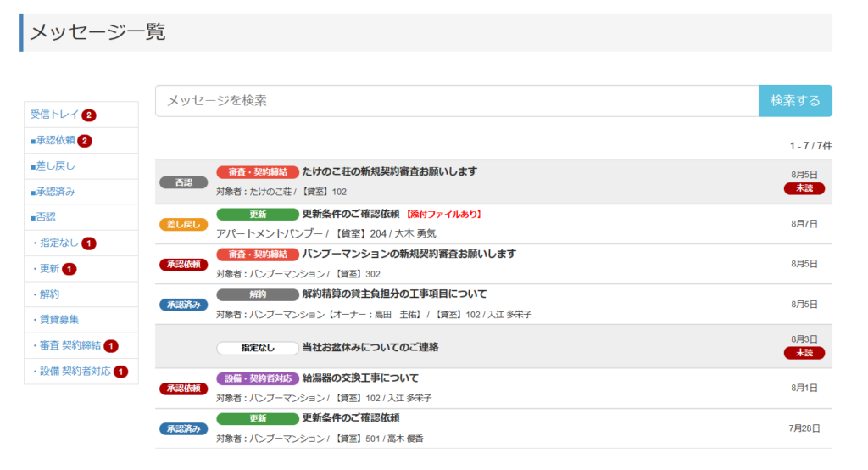This screenshot has height=470, width=868.
Task: Click the 未読 badge on the 8月3日 message
Action: pos(804,353)
